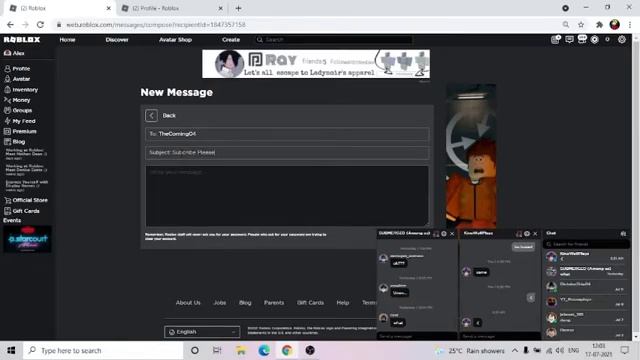Open Chrome three-dot menu

(x=630, y=24)
